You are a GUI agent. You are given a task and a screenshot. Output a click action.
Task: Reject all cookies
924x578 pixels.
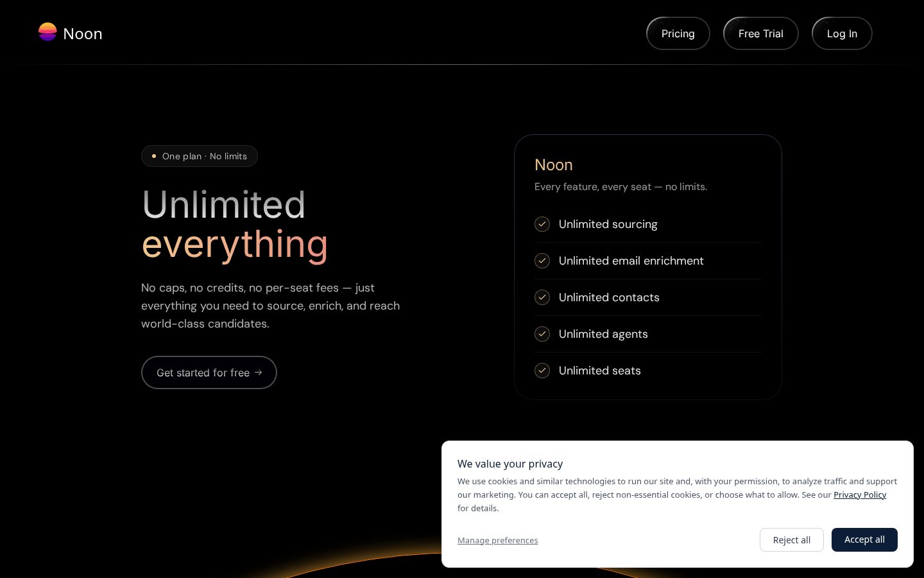(x=792, y=540)
